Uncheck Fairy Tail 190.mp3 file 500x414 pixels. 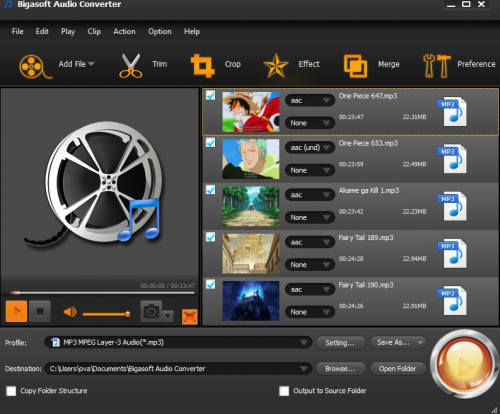[210, 284]
